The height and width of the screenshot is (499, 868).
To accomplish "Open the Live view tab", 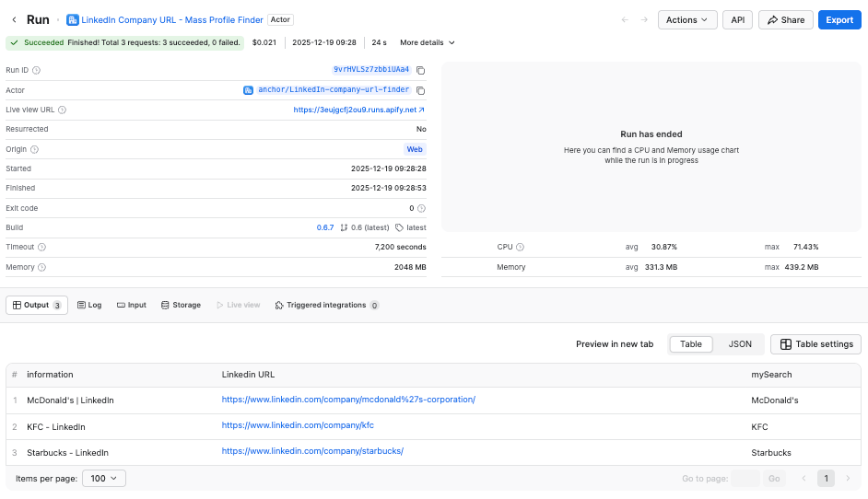I will click(238, 306).
